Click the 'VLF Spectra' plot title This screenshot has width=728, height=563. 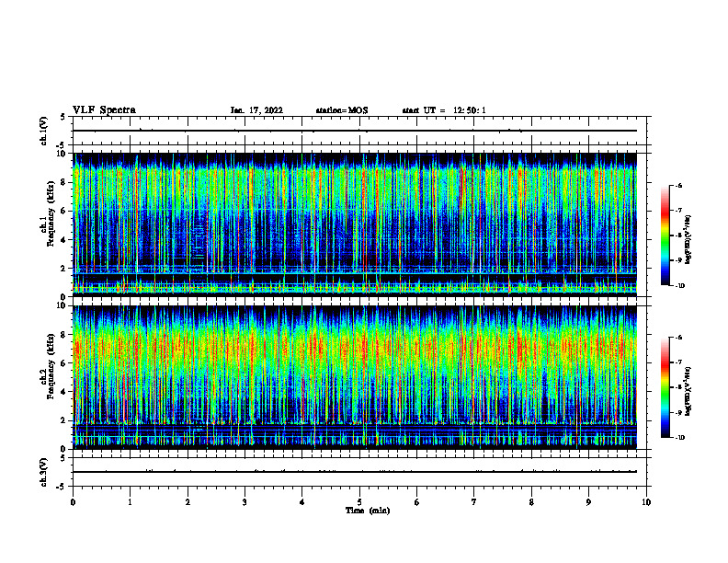104,110
